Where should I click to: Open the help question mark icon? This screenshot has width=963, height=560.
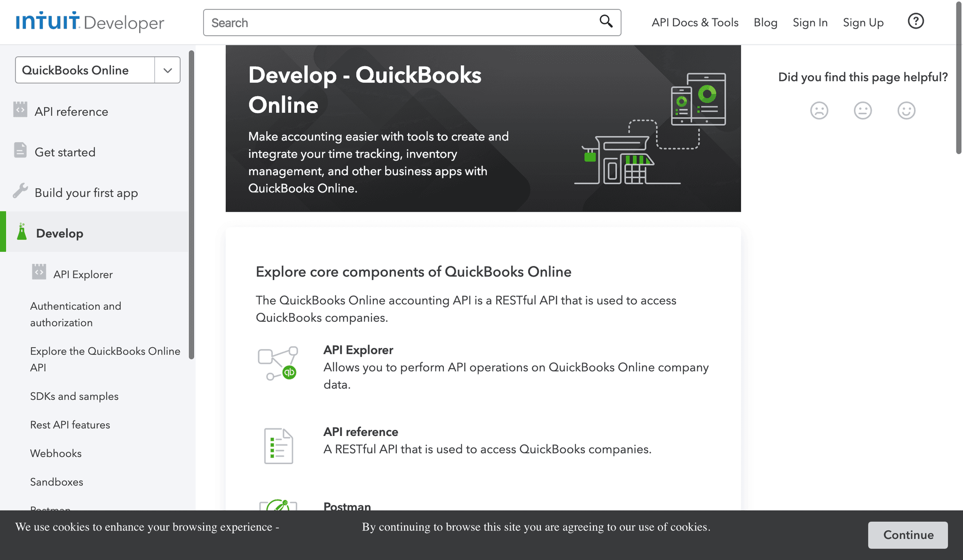click(915, 21)
